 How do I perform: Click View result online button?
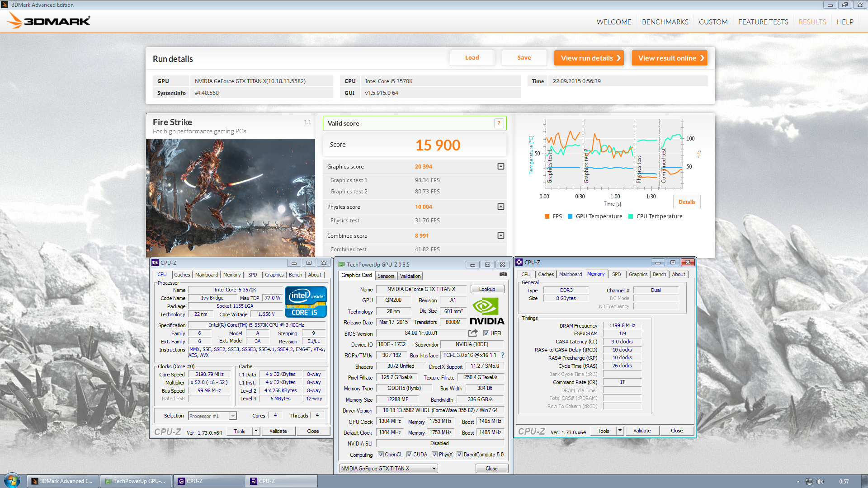tap(670, 58)
